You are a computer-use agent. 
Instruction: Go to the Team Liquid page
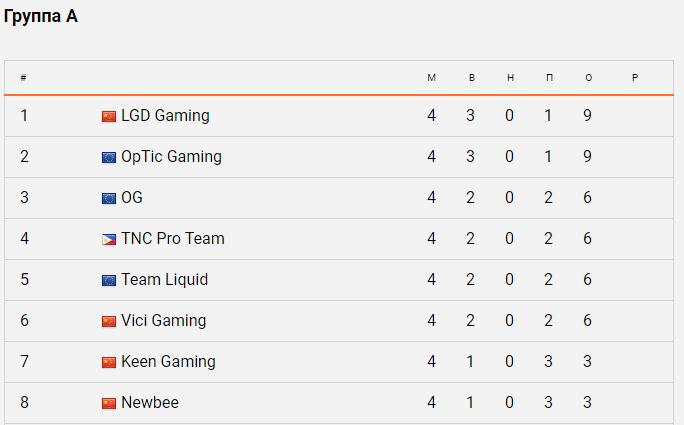[164, 280]
